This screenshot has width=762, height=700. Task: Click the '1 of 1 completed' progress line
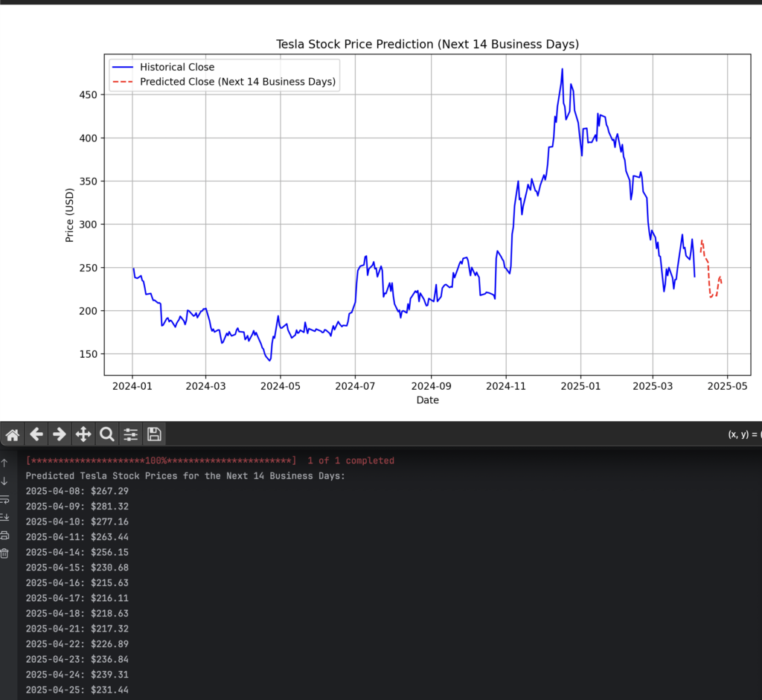coord(210,460)
